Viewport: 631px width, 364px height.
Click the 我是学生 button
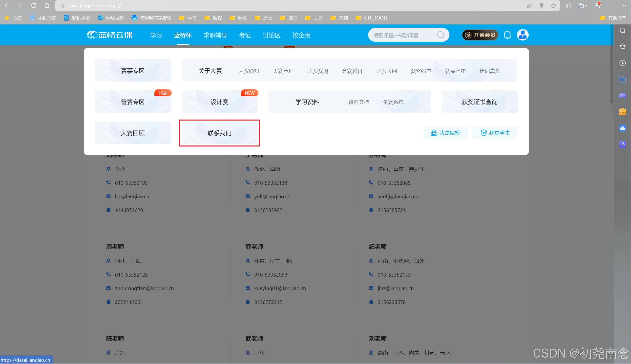[x=495, y=133]
